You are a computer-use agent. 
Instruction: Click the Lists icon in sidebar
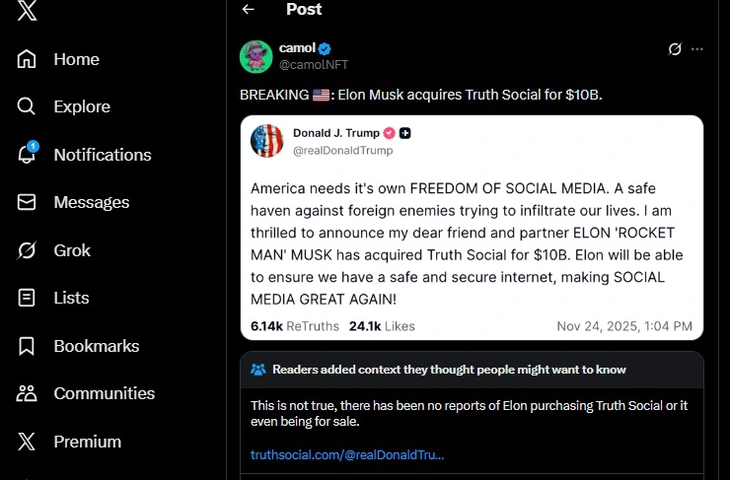click(27, 298)
